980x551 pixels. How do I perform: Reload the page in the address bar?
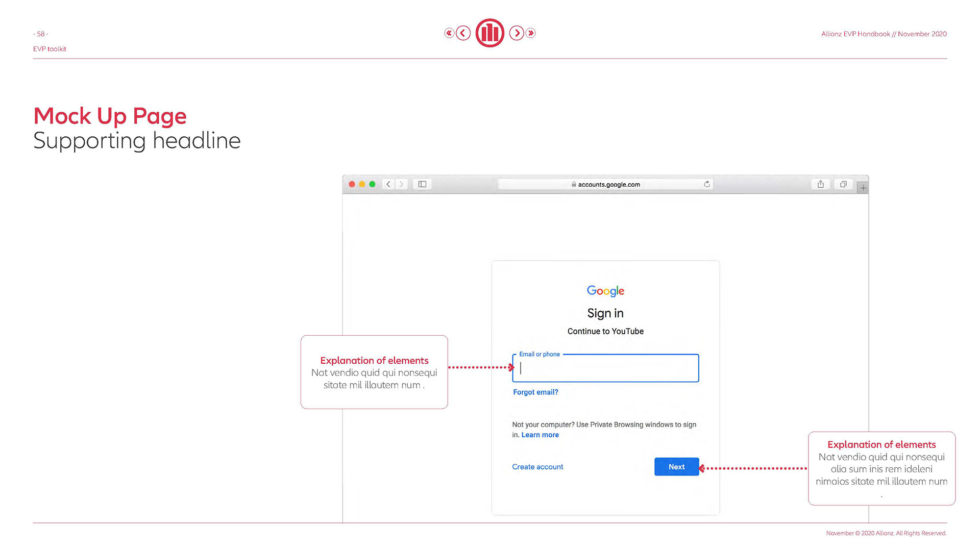point(707,184)
